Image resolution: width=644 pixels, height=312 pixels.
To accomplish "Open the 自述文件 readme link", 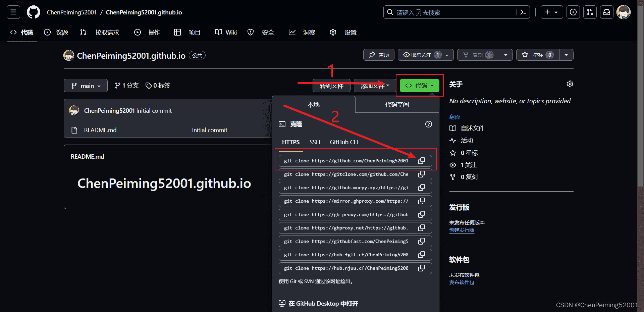I will coord(467,128).
